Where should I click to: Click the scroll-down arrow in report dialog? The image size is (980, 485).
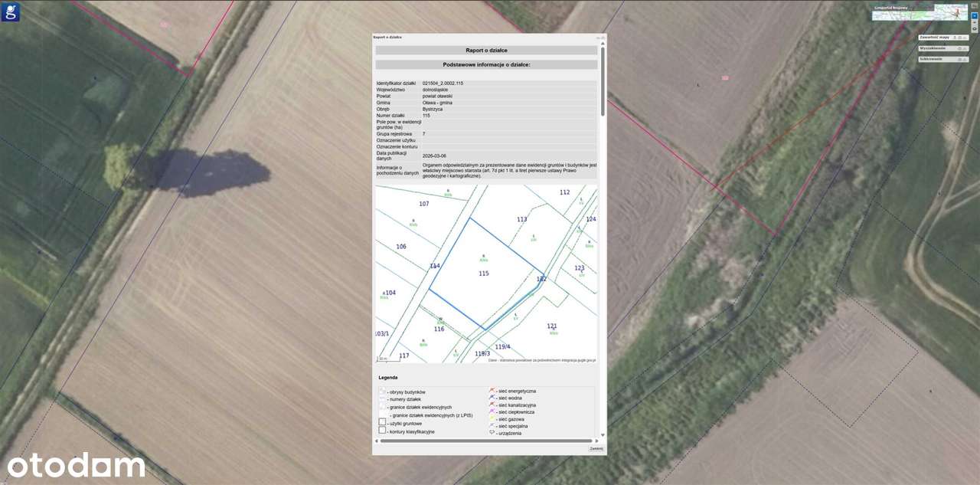pyautogui.click(x=603, y=434)
